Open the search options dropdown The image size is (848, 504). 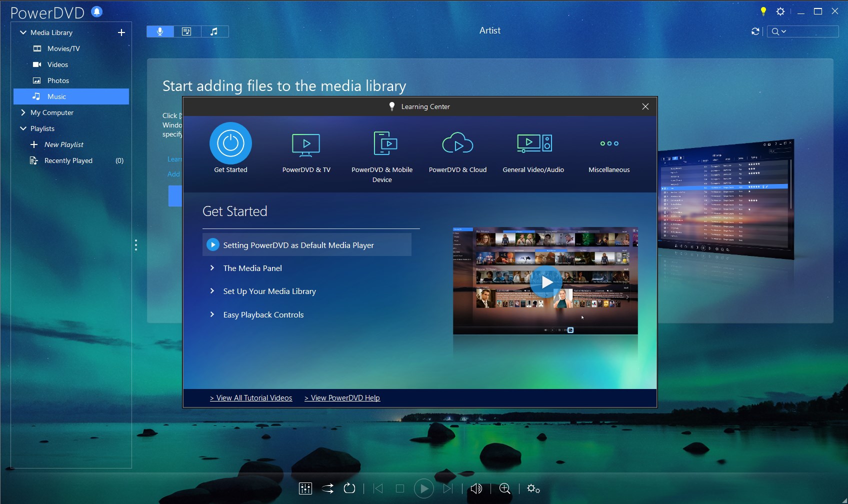[778, 31]
